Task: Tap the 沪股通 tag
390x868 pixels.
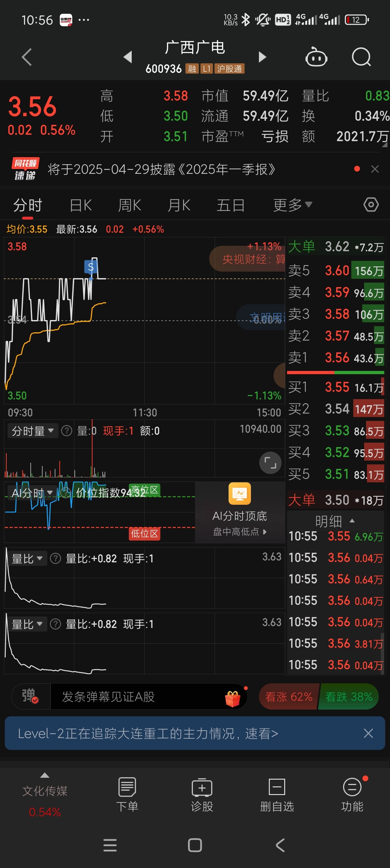Action: [x=230, y=69]
